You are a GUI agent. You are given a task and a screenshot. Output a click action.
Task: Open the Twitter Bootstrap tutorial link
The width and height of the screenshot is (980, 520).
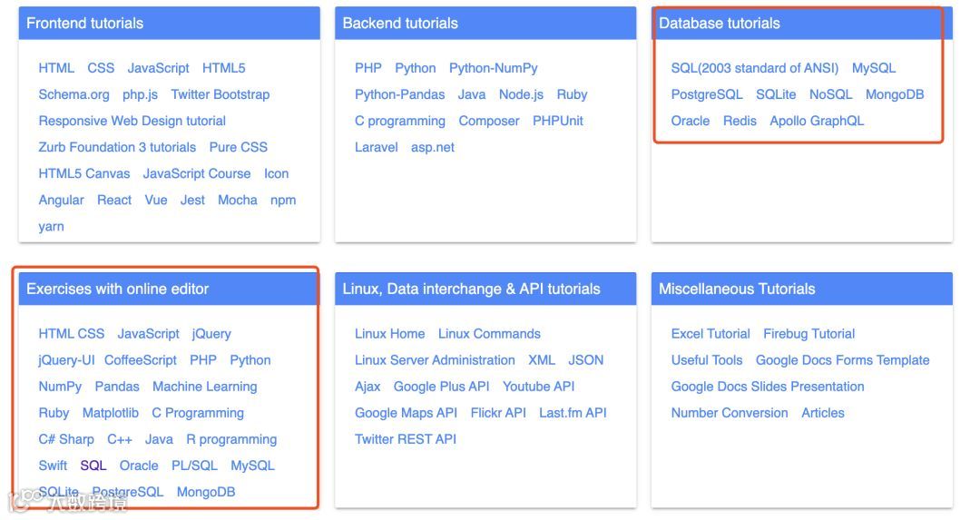pos(220,94)
